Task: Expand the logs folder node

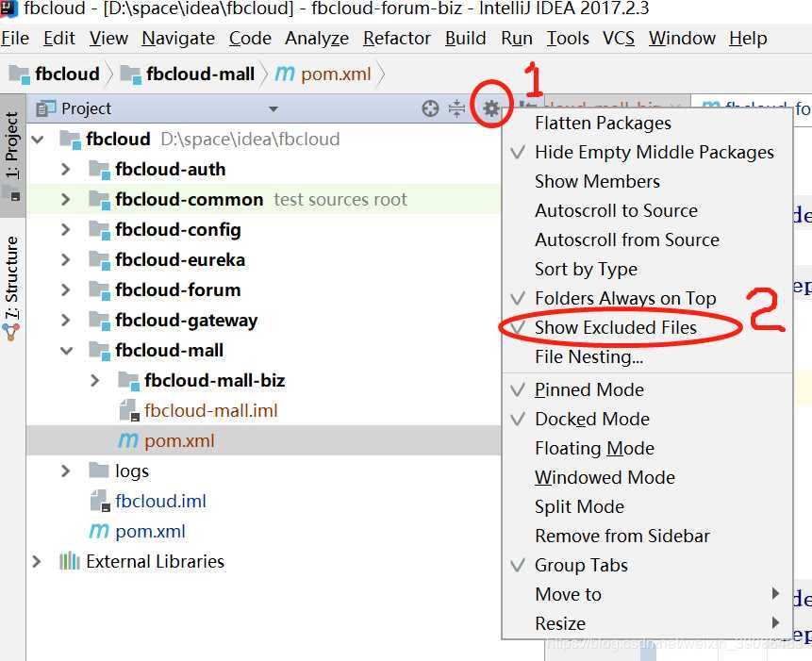Action: coord(65,471)
